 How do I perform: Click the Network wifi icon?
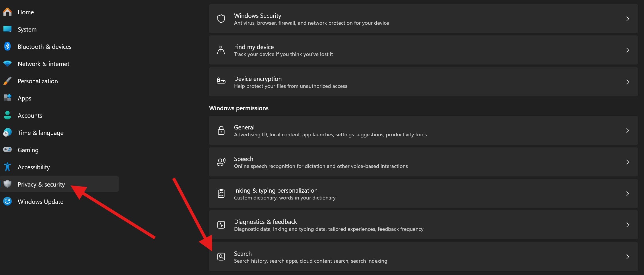pos(7,64)
